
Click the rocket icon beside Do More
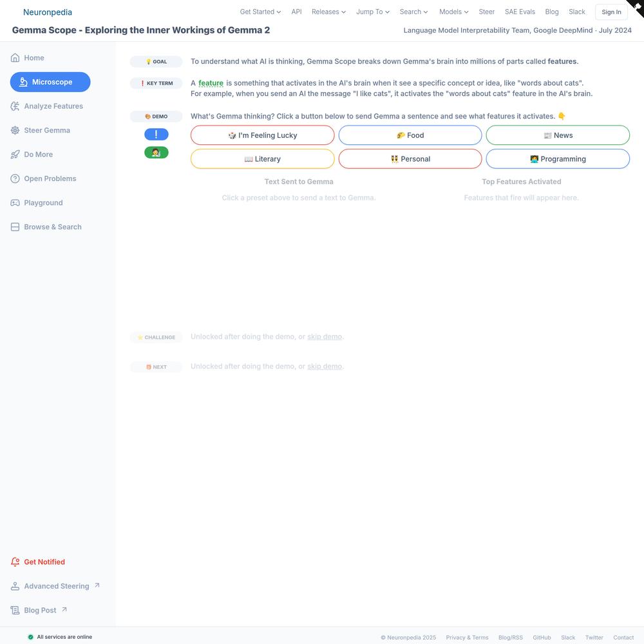tap(15, 155)
